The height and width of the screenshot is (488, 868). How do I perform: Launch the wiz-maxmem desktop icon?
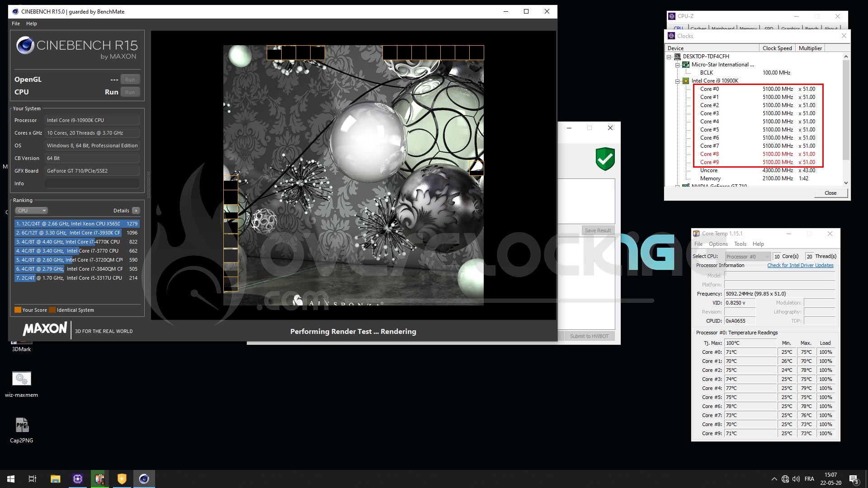tap(22, 384)
